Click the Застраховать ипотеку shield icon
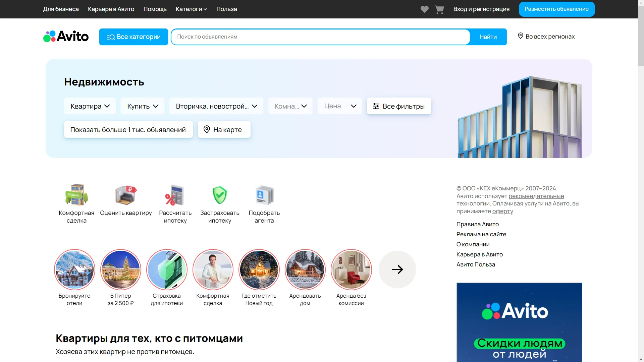 click(220, 195)
